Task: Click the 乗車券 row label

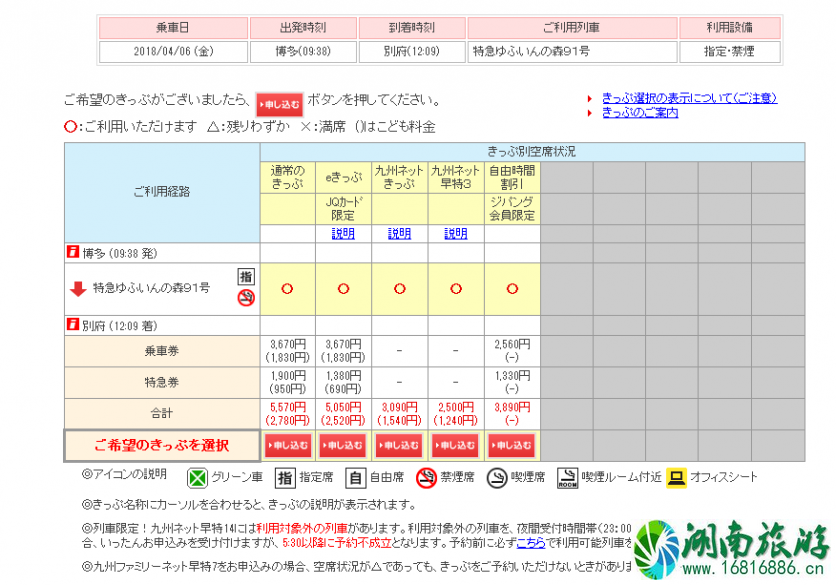Action: tap(162, 351)
